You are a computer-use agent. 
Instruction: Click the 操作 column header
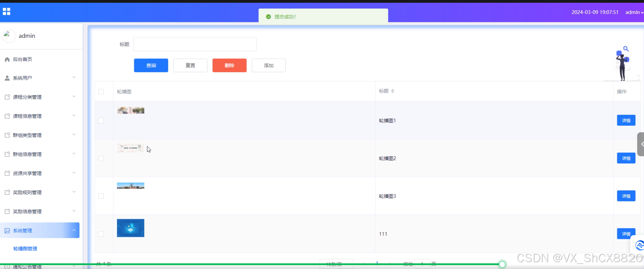tap(622, 92)
